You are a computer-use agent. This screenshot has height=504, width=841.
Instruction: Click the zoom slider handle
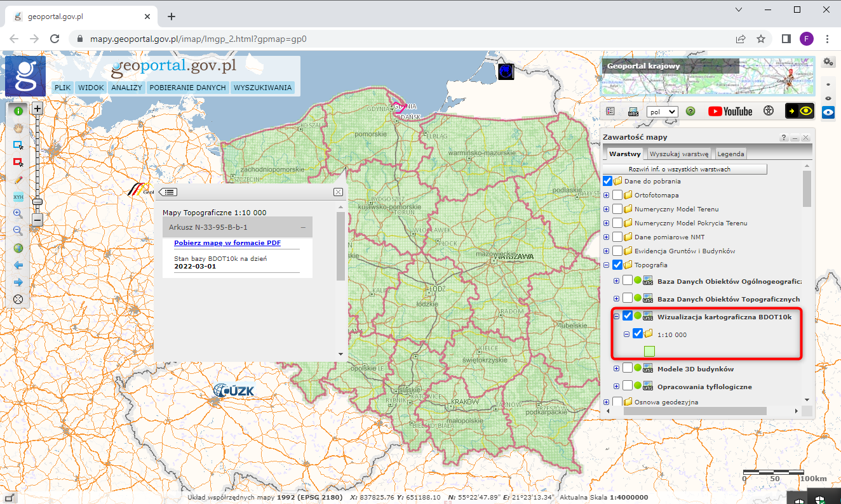[37, 202]
